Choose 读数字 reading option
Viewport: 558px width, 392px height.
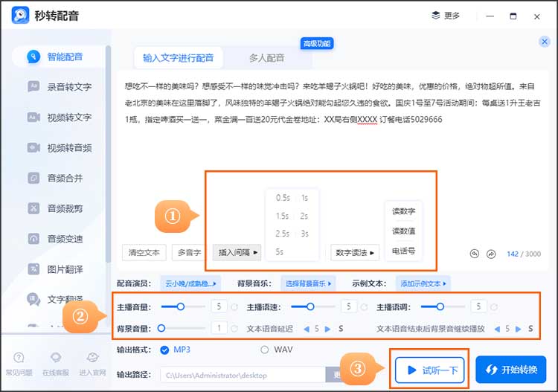tap(403, 211)
